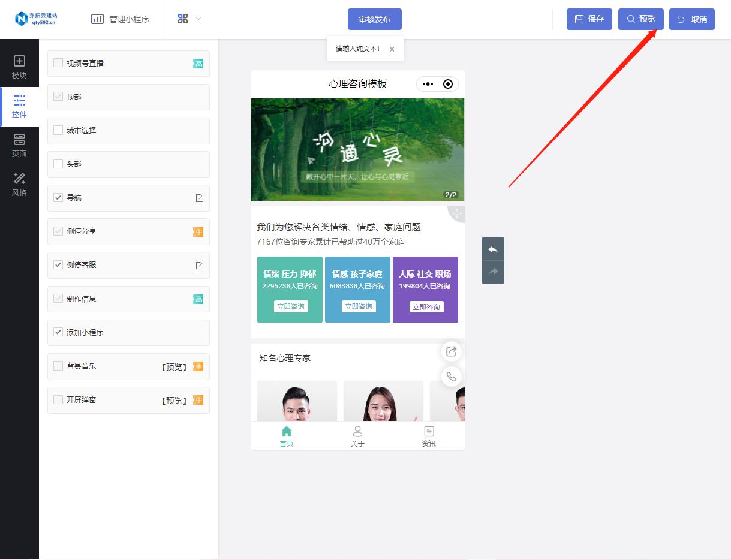Viewport: 731px width, 560px height.
Task: Open the 模块 sidebar panel
Action: 19,67
